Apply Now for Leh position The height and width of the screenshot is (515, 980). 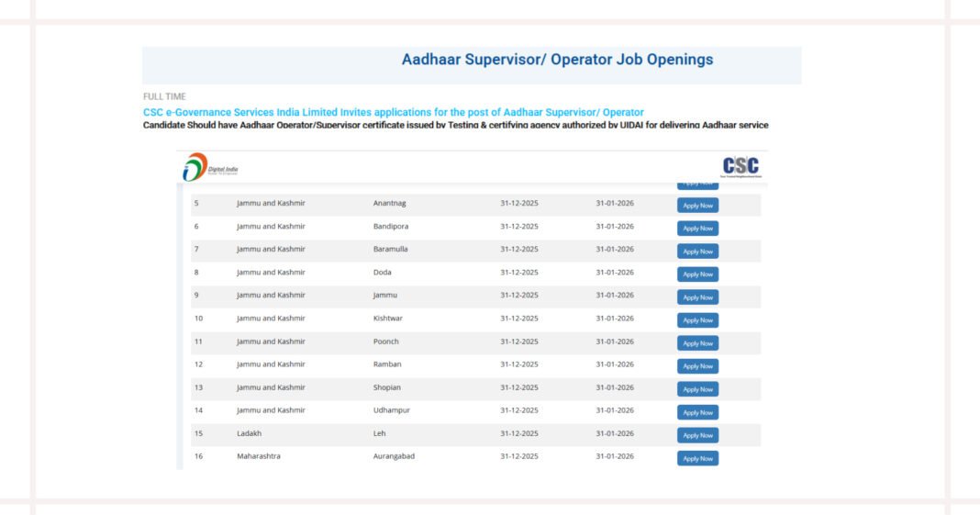pos(697,435)
